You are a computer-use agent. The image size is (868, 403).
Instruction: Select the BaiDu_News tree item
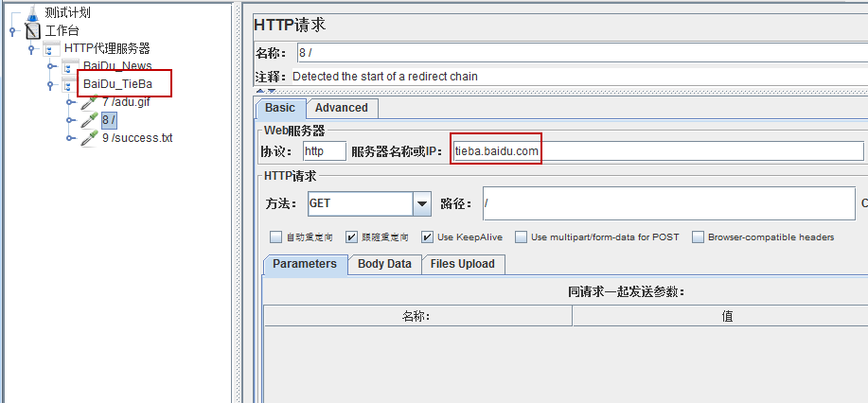[117, 66]
